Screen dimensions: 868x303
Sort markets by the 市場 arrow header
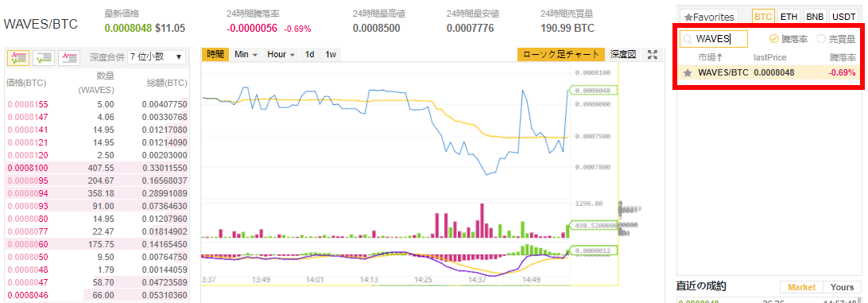(x=711, y=57)
